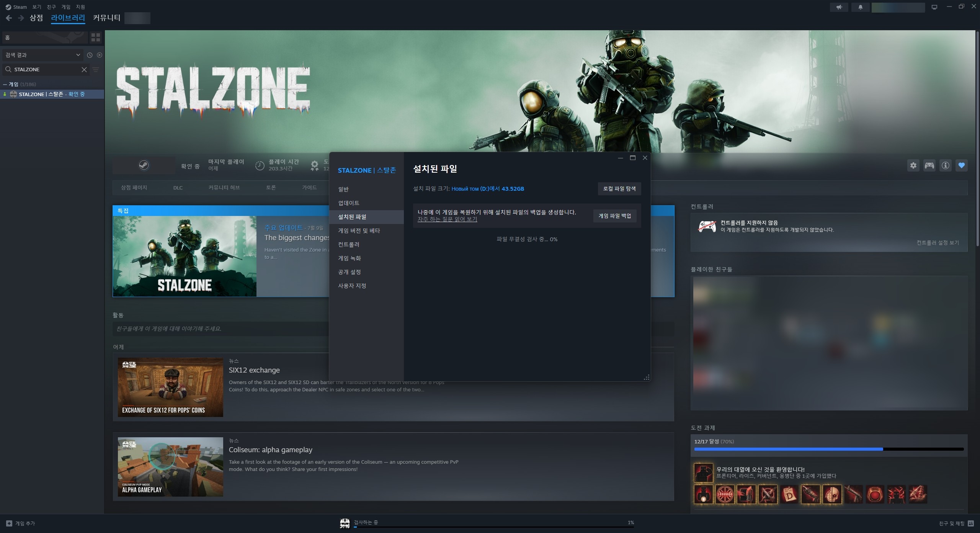Switch library to grid collections view

96,37
